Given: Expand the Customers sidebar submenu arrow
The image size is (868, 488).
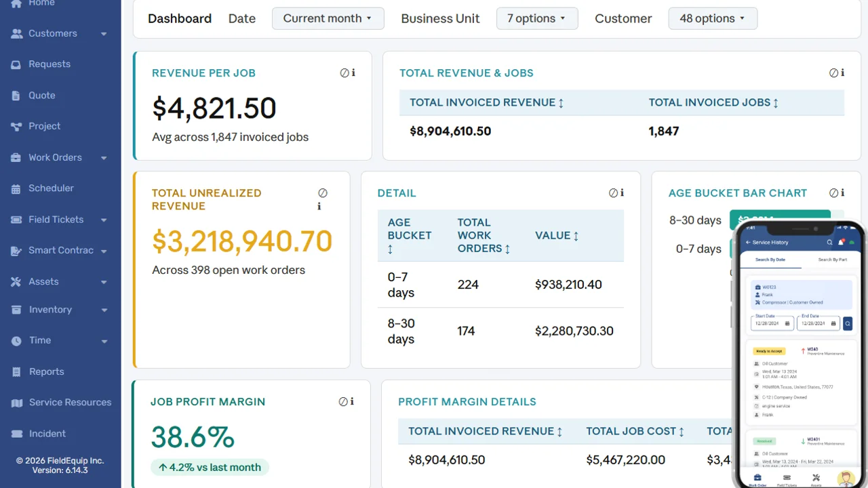Looking at the screenshot, I should [x=104, y=34].
